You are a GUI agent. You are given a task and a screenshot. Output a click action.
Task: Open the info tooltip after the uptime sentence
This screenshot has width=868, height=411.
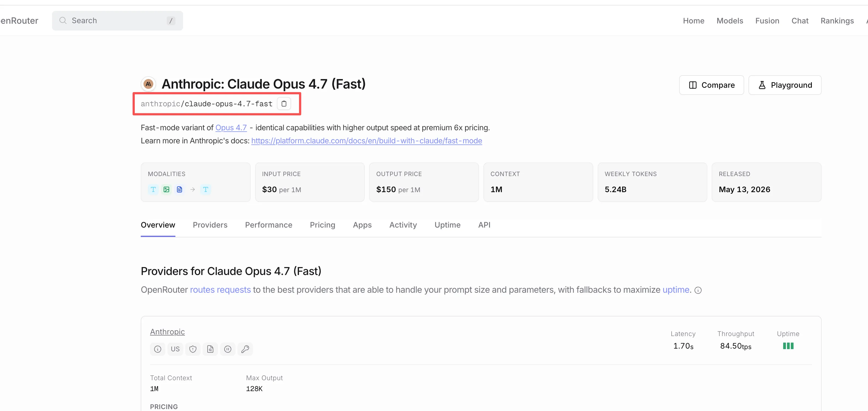tap(698, 290)
